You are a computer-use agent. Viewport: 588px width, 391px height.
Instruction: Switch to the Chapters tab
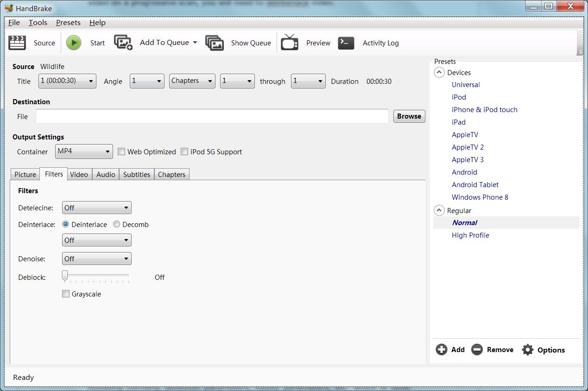pos(171,174)
